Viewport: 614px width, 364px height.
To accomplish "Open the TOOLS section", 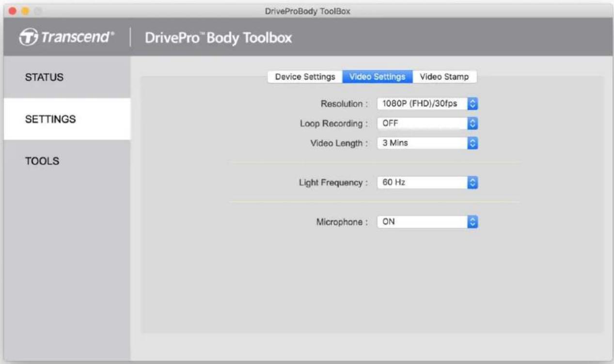I will tap(67, 161).
